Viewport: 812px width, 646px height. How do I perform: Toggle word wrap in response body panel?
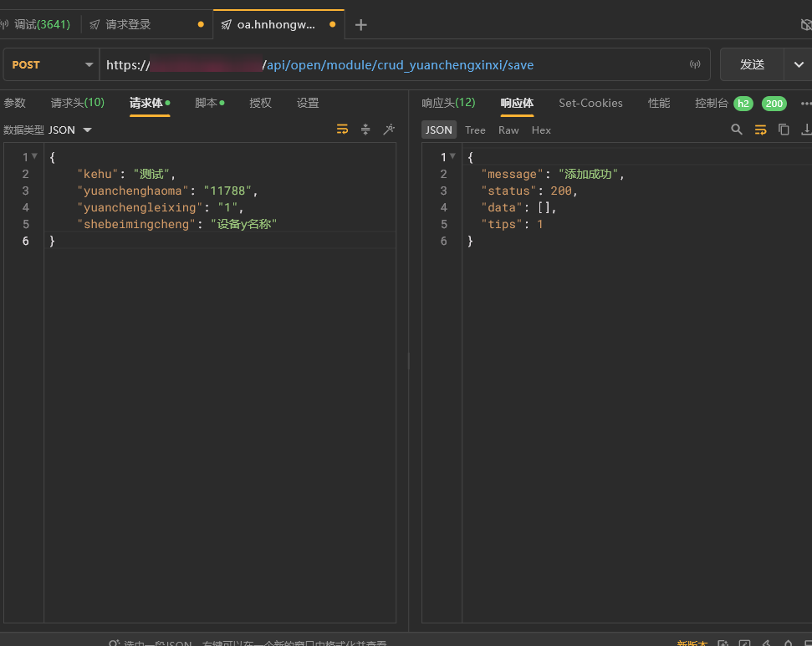pos(760,130)
